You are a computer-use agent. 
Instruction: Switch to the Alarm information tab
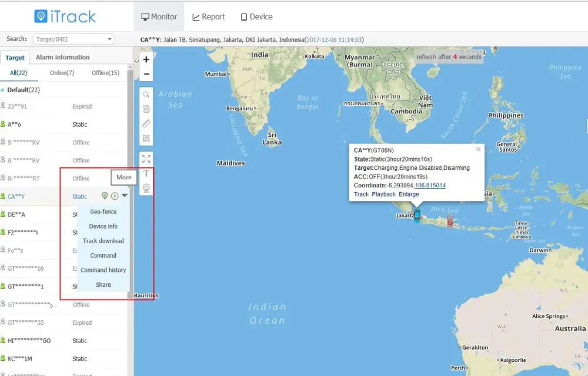(x=62, y=58)
